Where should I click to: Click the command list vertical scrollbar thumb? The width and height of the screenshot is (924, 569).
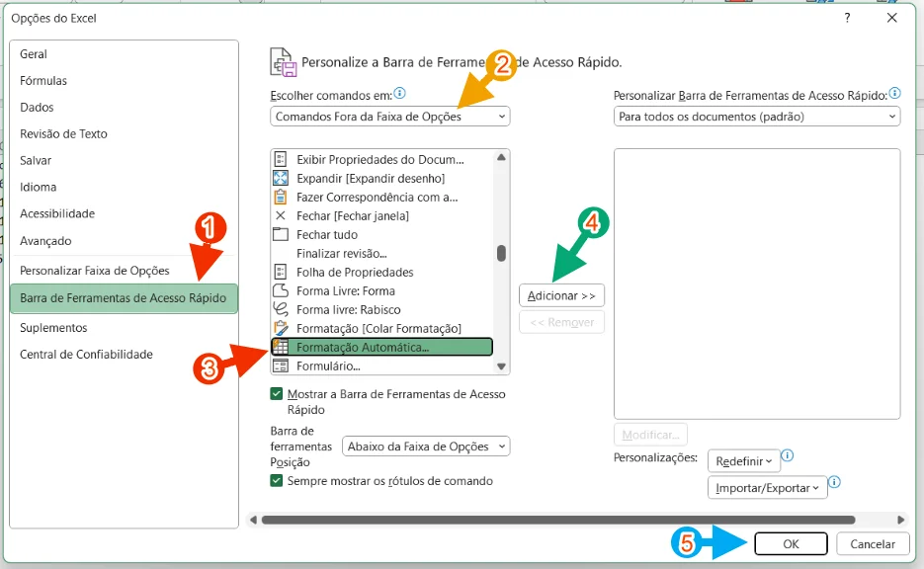[x=501, y=253]
